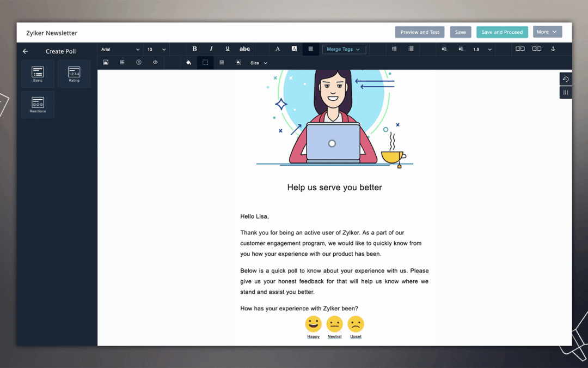
Task: Click the Neutral emoji face
Action: pos(334,324)
